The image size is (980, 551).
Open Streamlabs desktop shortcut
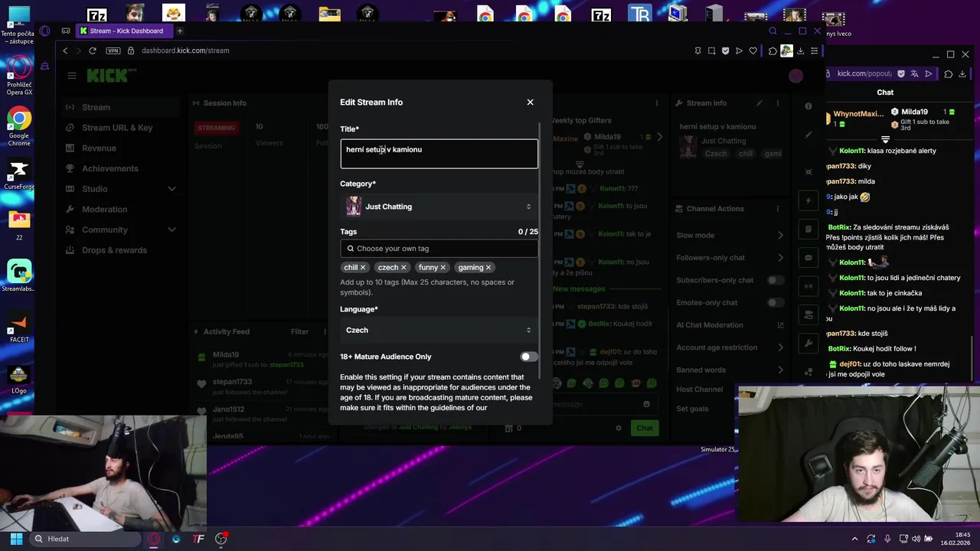(x=19, y=276)
